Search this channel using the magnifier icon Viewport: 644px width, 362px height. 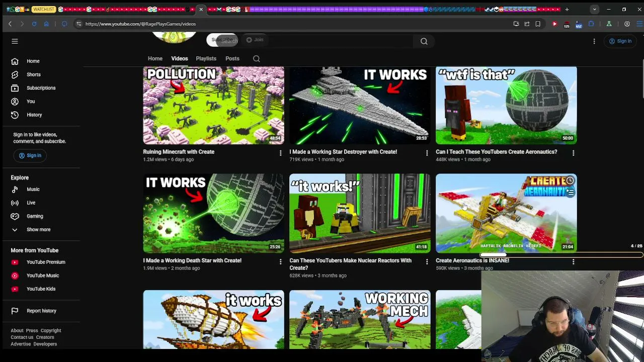coord(257,59)
